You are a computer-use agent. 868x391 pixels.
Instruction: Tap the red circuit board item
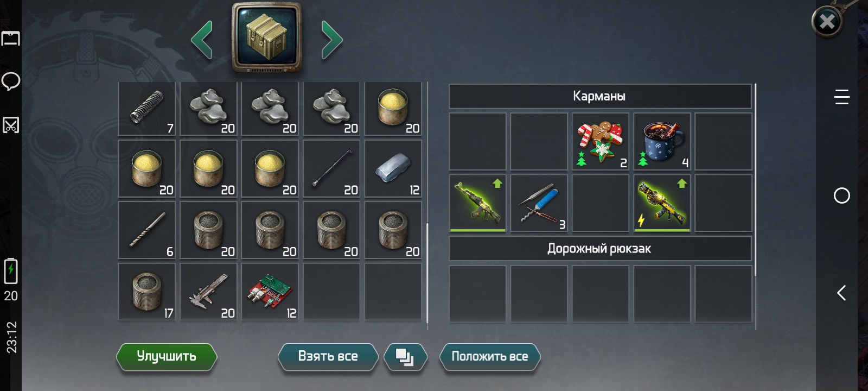pos(270,292)
